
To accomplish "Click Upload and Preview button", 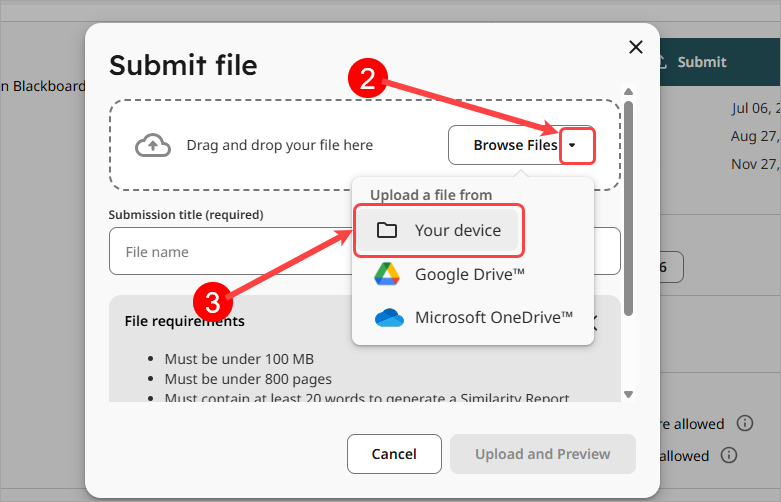I will tap(542, 454).
